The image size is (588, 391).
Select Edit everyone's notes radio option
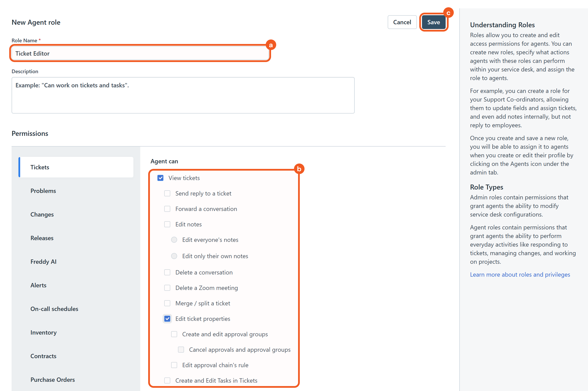pos(174,240)
